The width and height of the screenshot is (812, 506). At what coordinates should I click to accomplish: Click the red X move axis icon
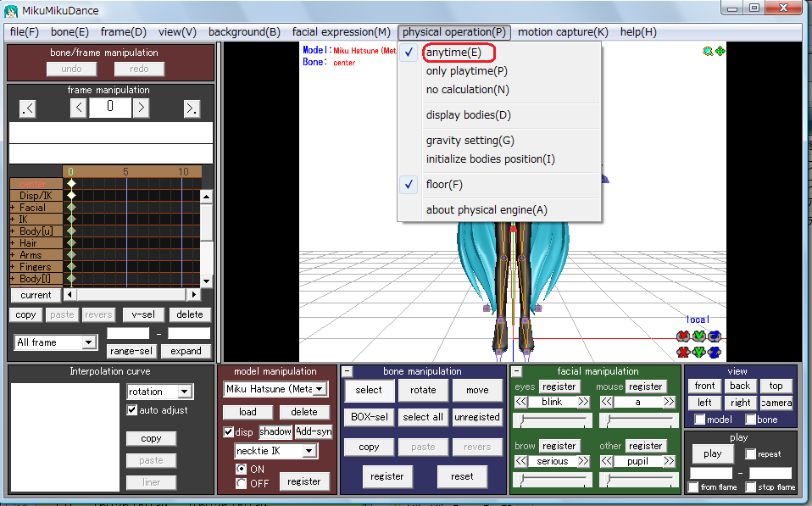pyautogui.click(x=683, y=353)
